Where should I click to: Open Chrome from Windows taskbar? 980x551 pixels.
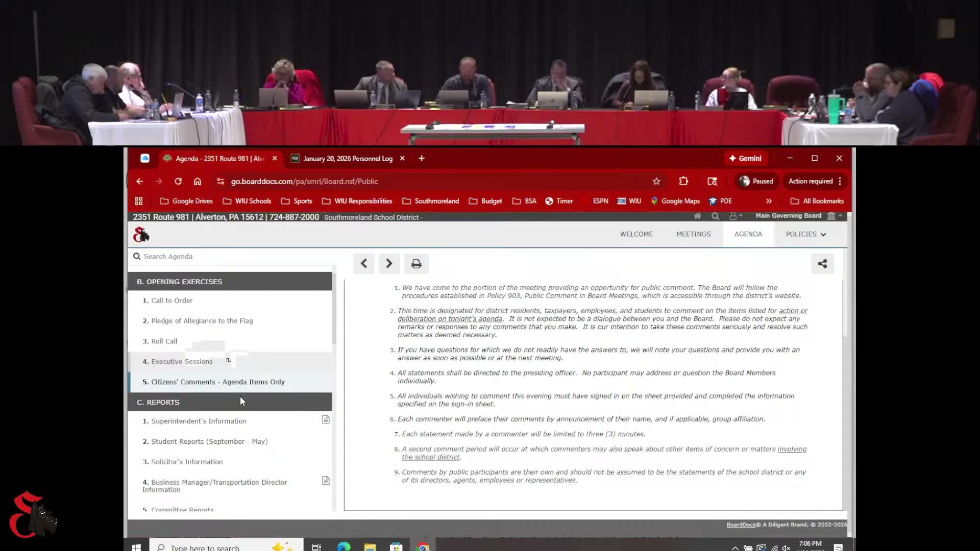coord(423,547)
